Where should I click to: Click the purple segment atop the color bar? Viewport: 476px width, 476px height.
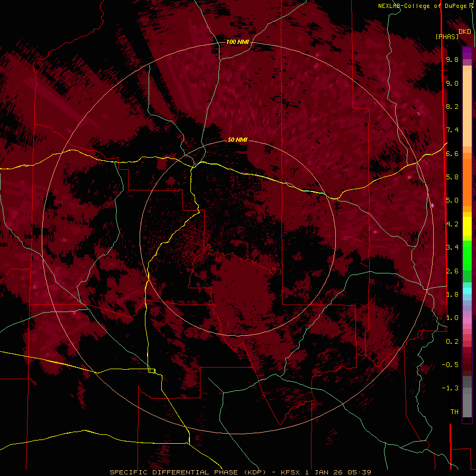467,53
